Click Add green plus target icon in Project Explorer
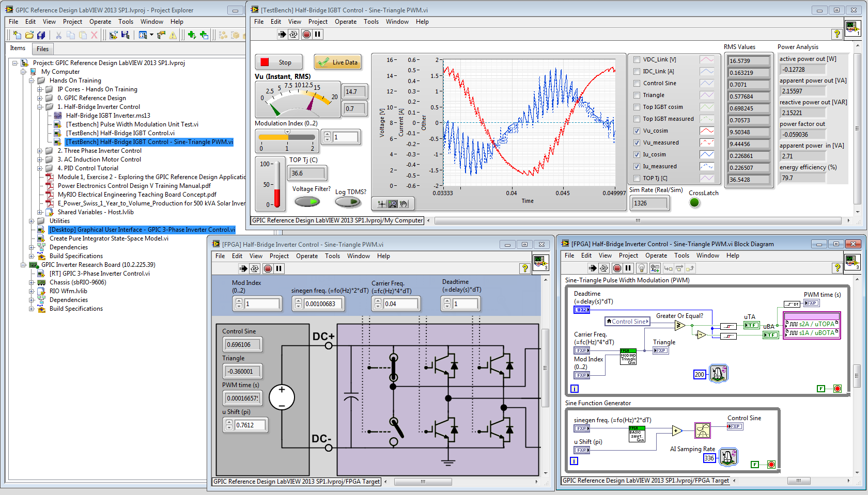Image resolution: width=868 pixels, height=495 pixels. click(192, 35)
